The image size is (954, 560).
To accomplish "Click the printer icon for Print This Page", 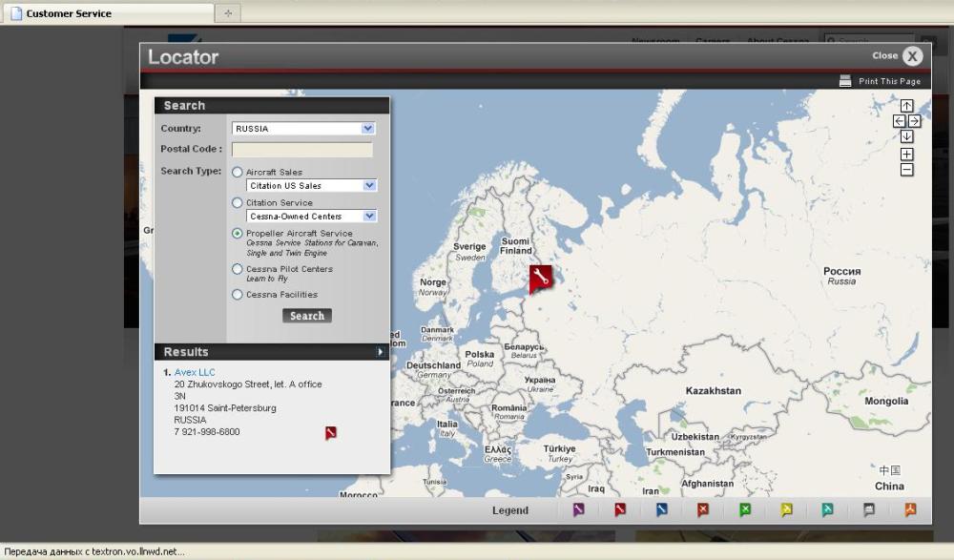I will pyautogui.click(x=845, y=81).
